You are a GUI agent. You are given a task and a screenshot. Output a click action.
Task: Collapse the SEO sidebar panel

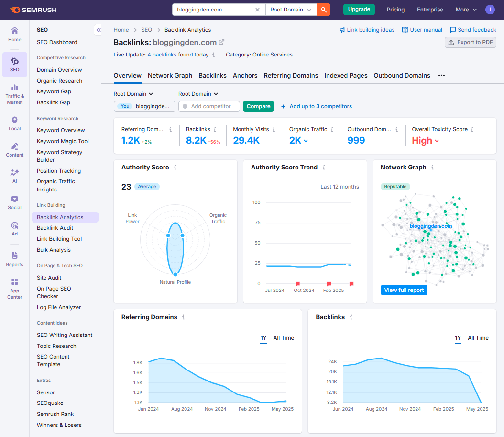pos(98,30)
